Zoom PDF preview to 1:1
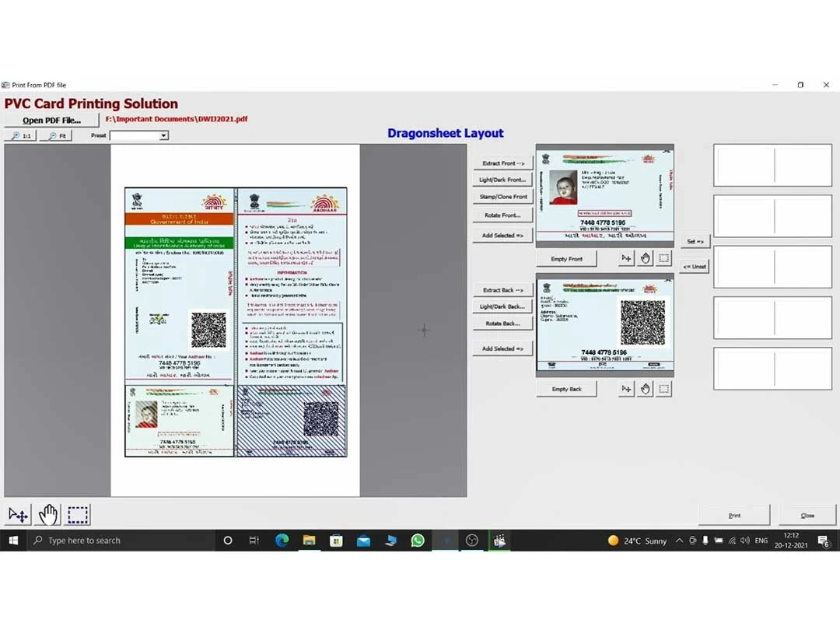 pos(21,135)
